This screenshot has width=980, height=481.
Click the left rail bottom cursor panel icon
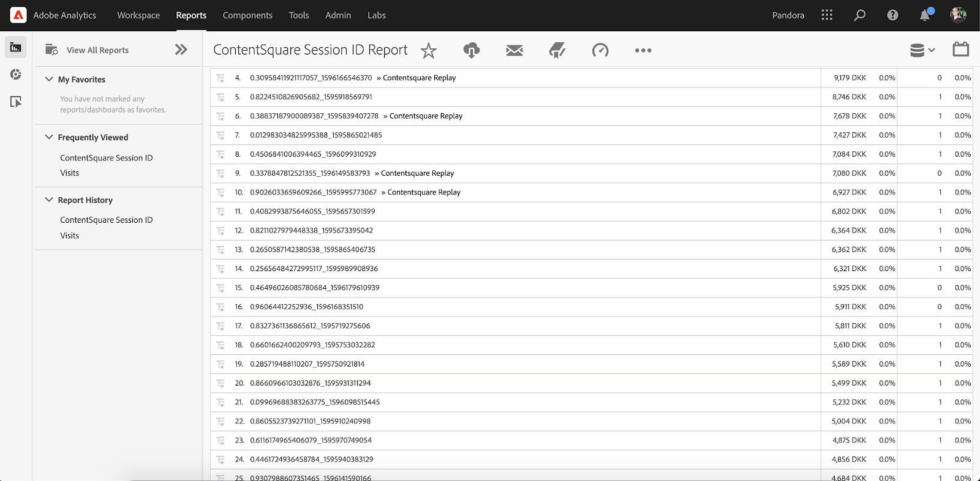tap(16, 102)
